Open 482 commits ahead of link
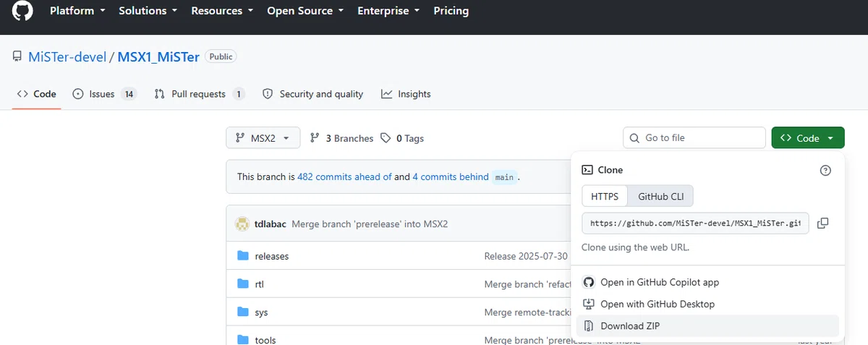Image resolution: width=868 pixels, height=345 pixels. pos(344,176)
